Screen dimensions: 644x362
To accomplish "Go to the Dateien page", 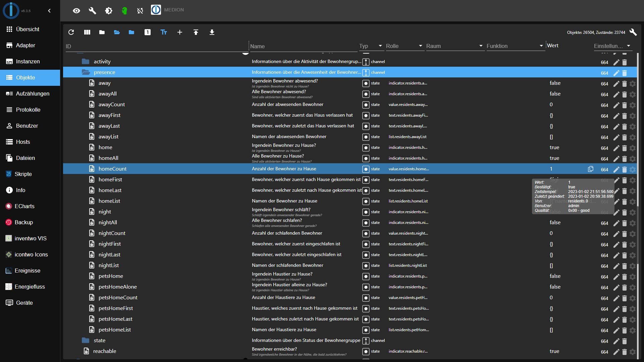I will 30,158.
